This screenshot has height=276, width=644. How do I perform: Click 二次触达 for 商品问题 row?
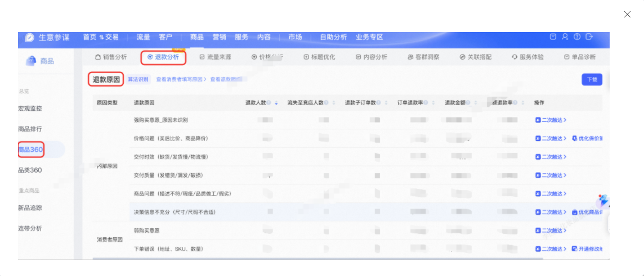pyautogui.click(x=551, y=193)
